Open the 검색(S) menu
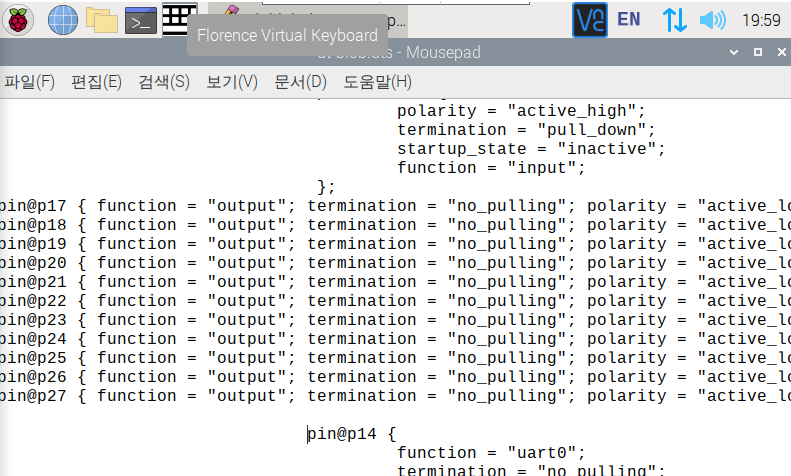 [x=164, y=82]
